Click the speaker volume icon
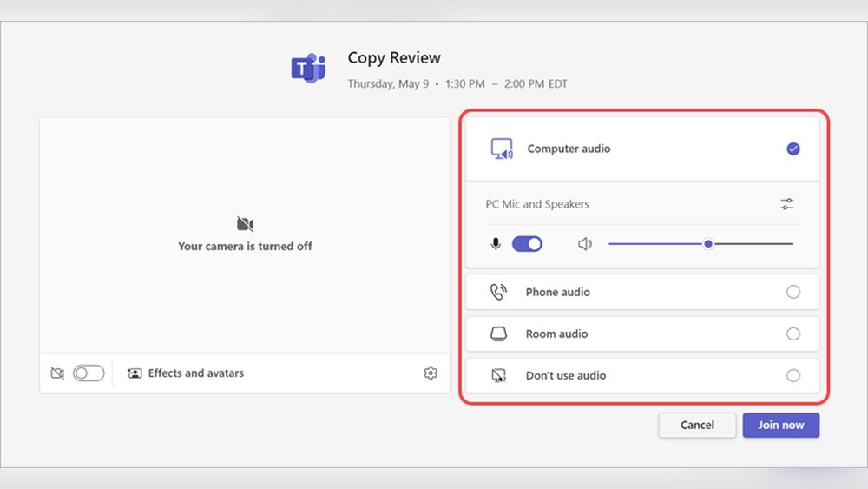The width and height of the screenshot is (868, 489). point(584,244)
